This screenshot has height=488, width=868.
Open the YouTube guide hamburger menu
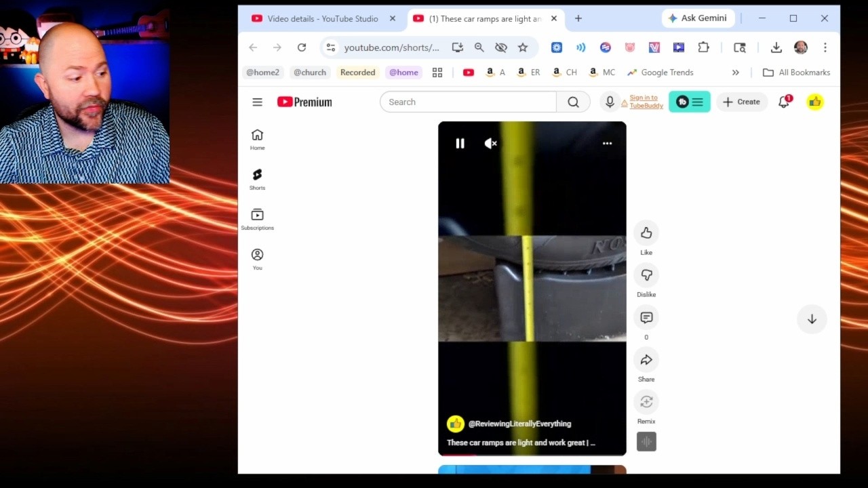[257, 102]
